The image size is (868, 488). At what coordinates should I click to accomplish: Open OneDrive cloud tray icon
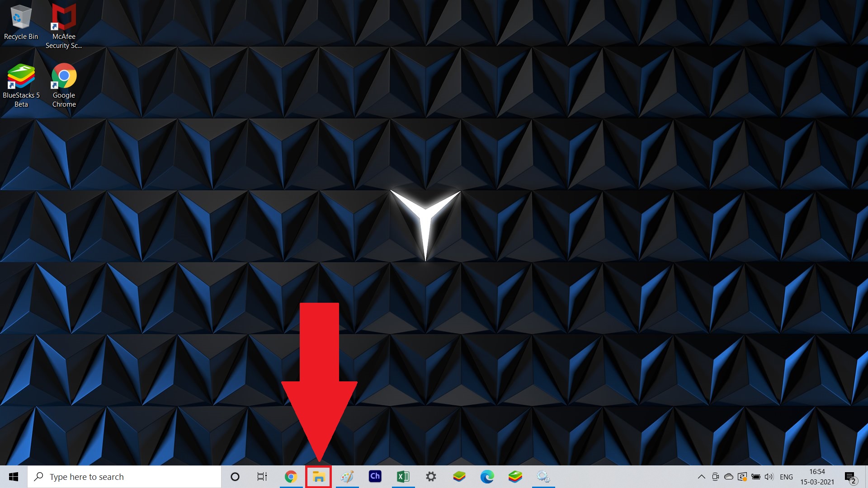click(729, 477)
